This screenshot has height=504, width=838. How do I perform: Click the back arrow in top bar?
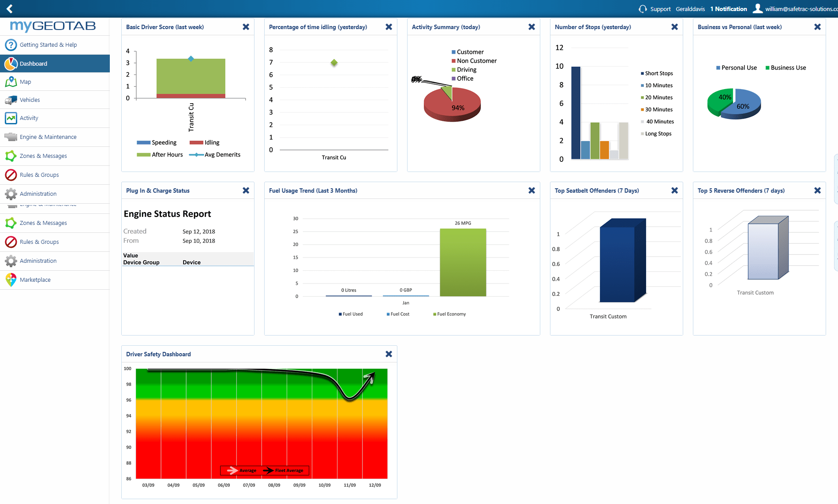[x=10, y=8]
